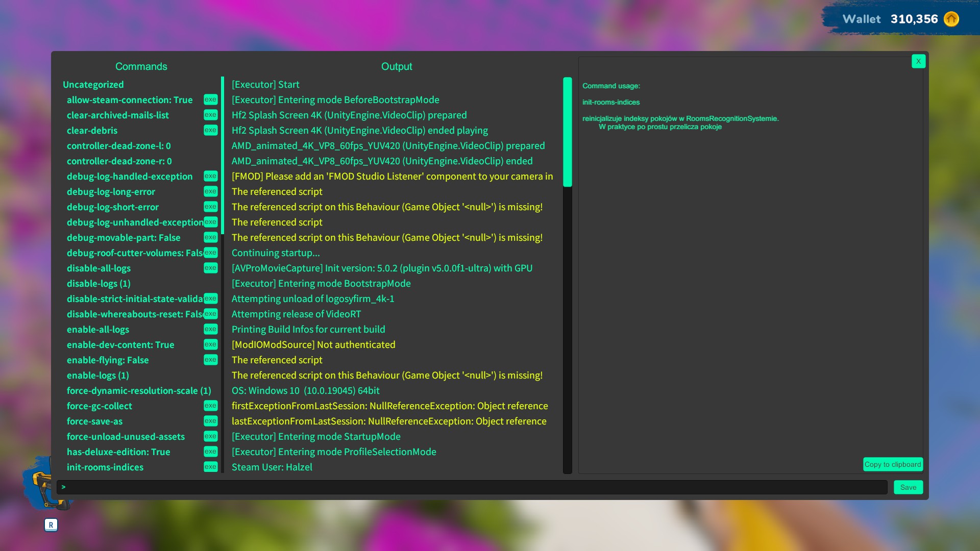Viewport: 980px width, 551px height.
Task: Select disable-logs (1) command entry
Action: pyautogui.click(x=99, y=284)
